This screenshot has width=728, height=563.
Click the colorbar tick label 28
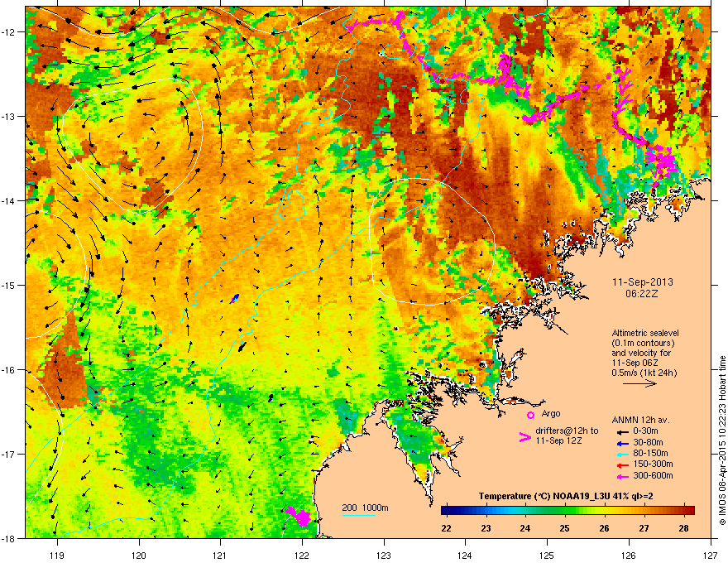683,528
